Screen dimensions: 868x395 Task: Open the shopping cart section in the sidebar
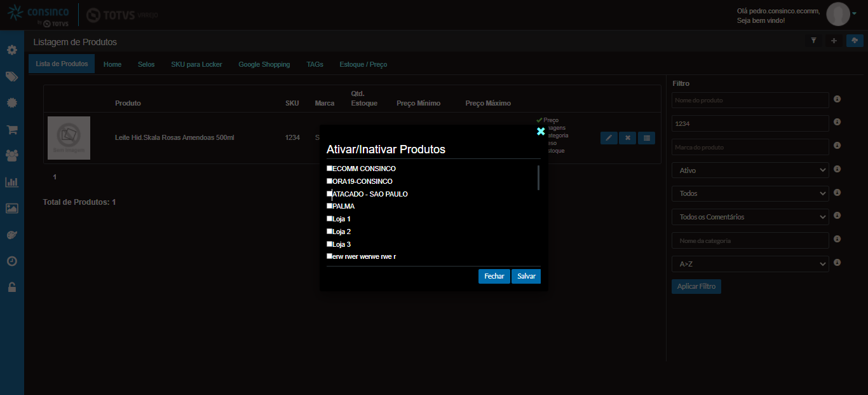(11, 129)
